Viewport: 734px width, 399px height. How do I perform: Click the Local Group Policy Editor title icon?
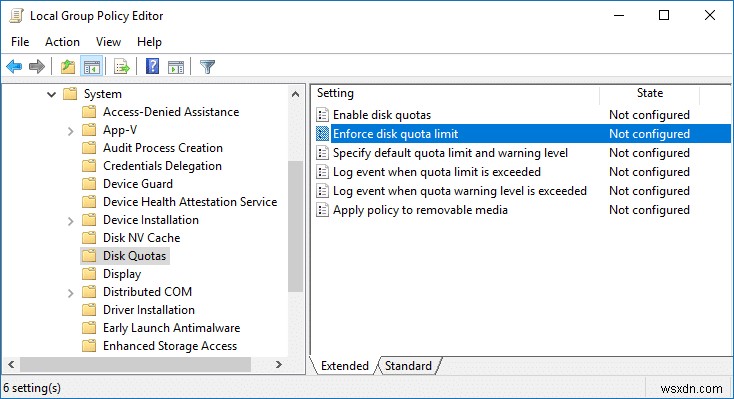point(16,15)
